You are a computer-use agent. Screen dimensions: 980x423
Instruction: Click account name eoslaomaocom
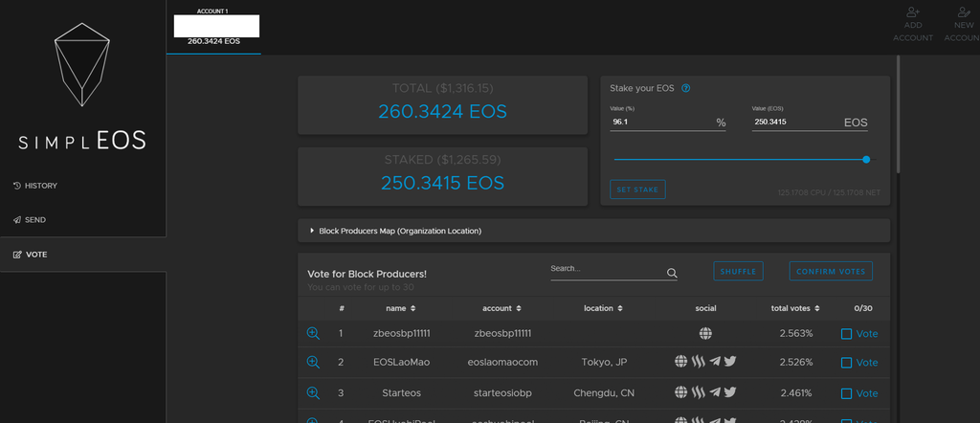(502, 363)
